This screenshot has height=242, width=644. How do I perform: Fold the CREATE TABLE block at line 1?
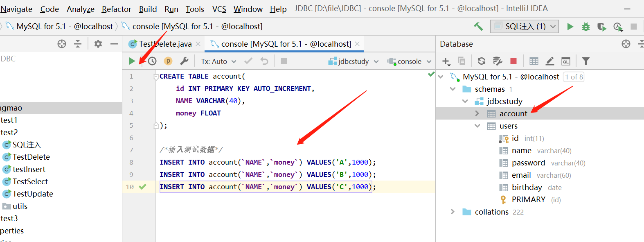click(x=156, y=77)
